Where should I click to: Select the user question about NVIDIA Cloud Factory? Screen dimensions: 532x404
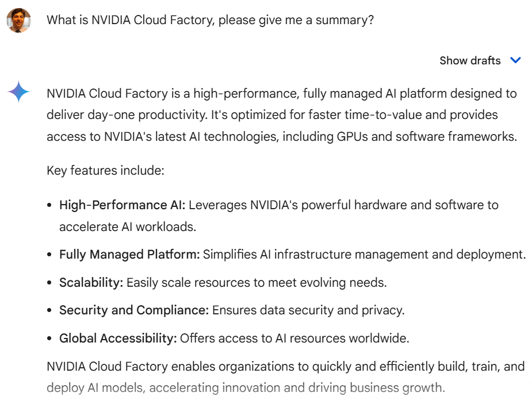click(x=210, y=20)
